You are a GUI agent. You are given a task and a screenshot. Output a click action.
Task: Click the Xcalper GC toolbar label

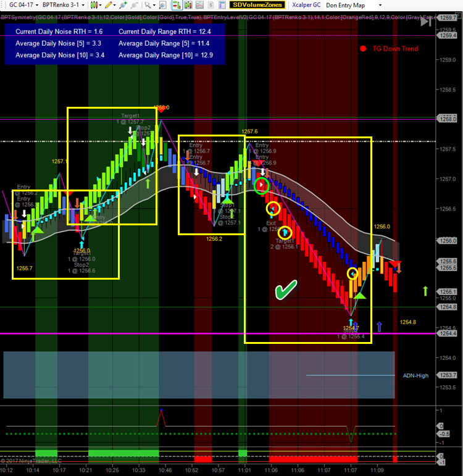pos(306,5)
